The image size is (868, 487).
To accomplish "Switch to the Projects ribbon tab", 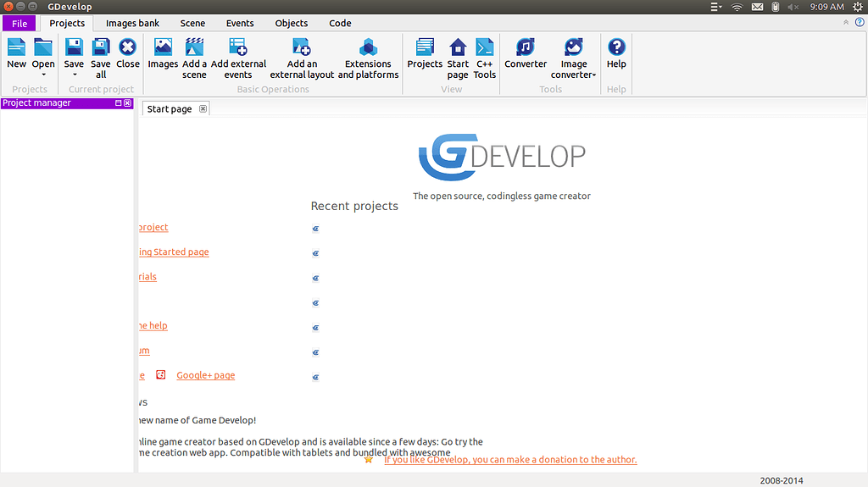I will (x=67, y=23).
